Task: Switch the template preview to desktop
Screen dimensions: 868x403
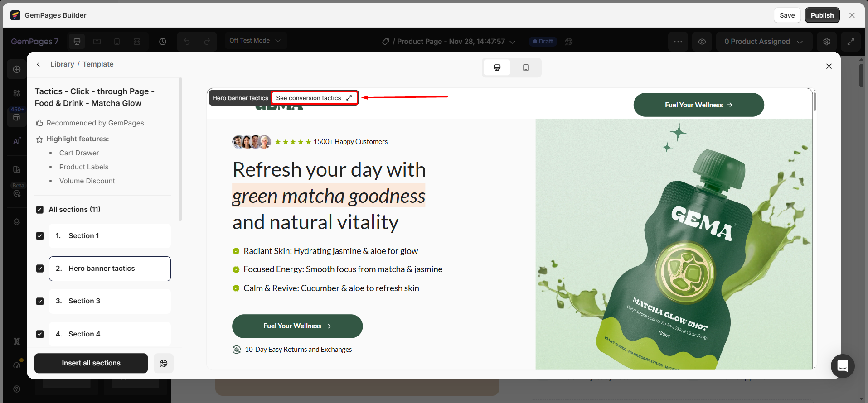Action: 497,67
